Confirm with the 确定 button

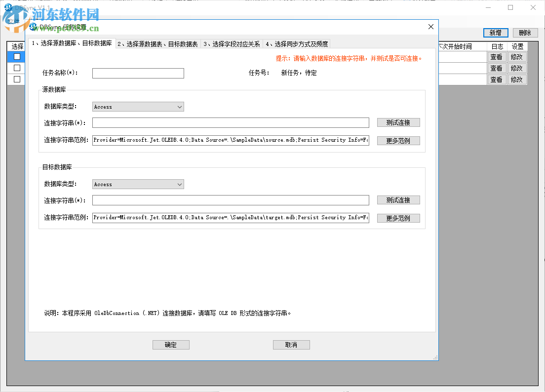(x=171, y=345)
